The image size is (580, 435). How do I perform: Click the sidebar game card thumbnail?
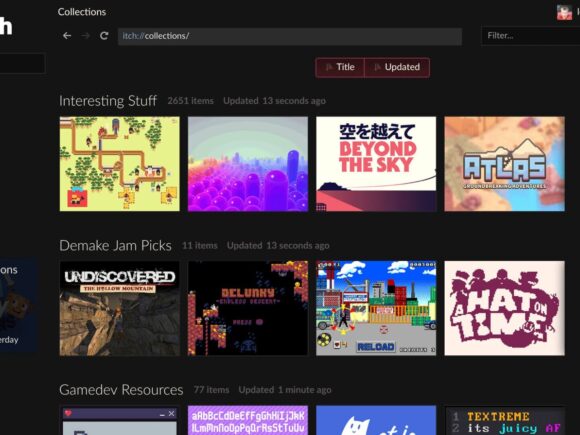pyautogui.click(x=18, y=305)
